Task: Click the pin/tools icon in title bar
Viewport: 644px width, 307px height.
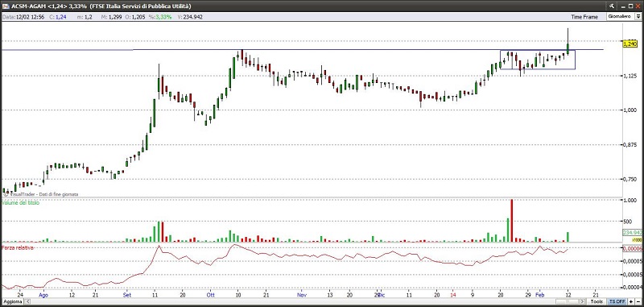Action: click(612, 6)
